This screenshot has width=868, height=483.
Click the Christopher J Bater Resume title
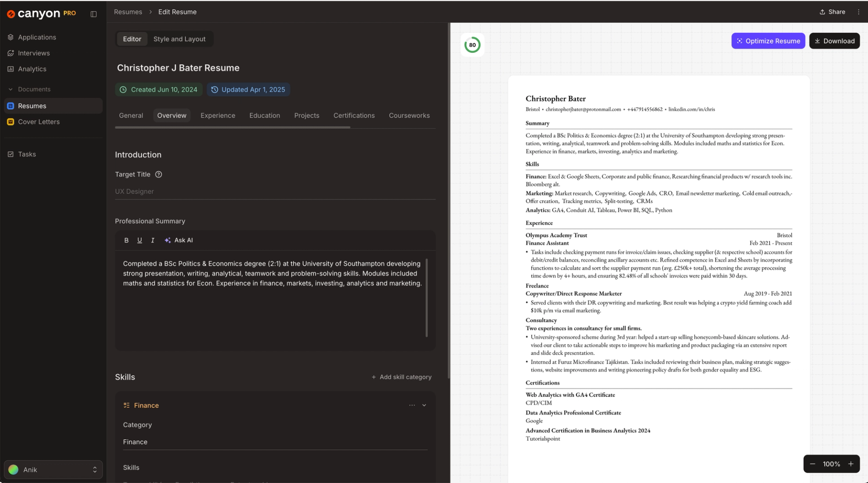coord(178,68)
